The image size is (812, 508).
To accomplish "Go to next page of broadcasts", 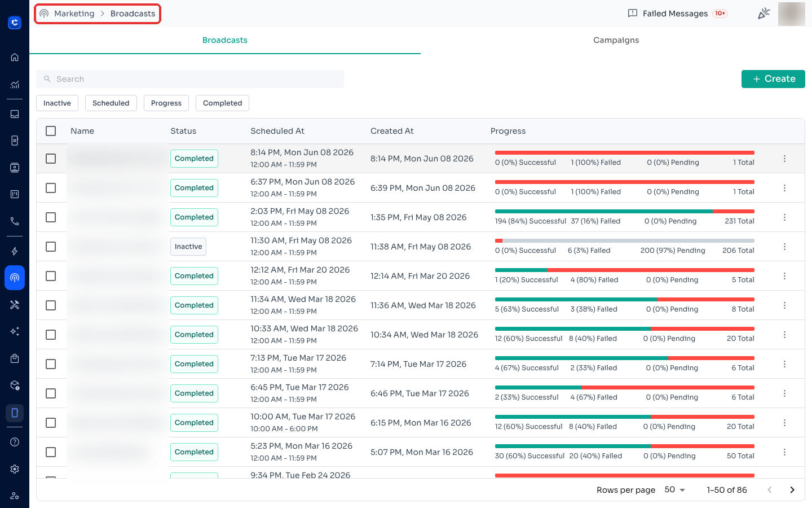I will (792, 490).
